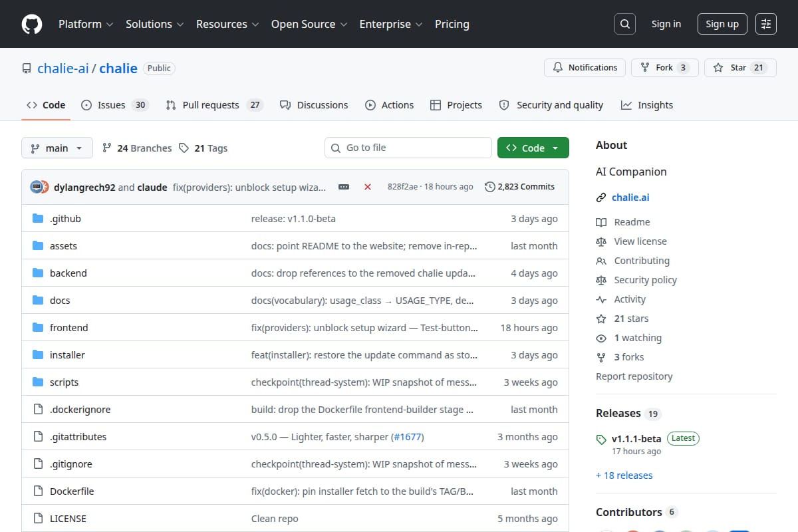Click the scripts folder icon
798x532 pixels.
pos(38,382)
